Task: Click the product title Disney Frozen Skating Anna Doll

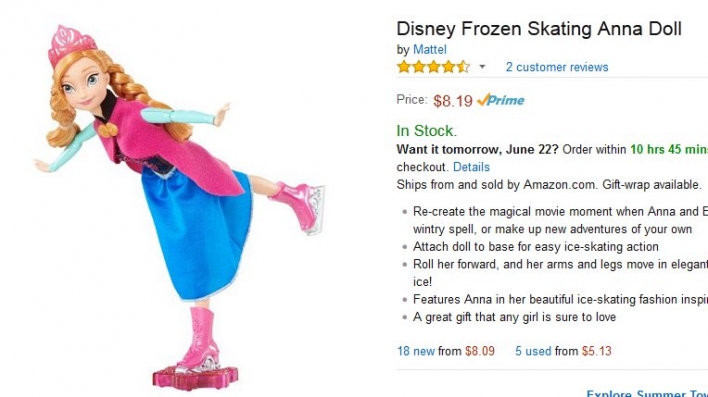Action: (539, 28)
